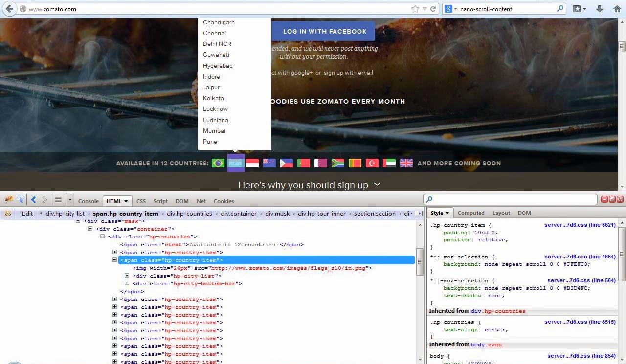This screenshot has height=364, width=626.
Task: Click the Indonesia flag icon
Action: point(252,163)
